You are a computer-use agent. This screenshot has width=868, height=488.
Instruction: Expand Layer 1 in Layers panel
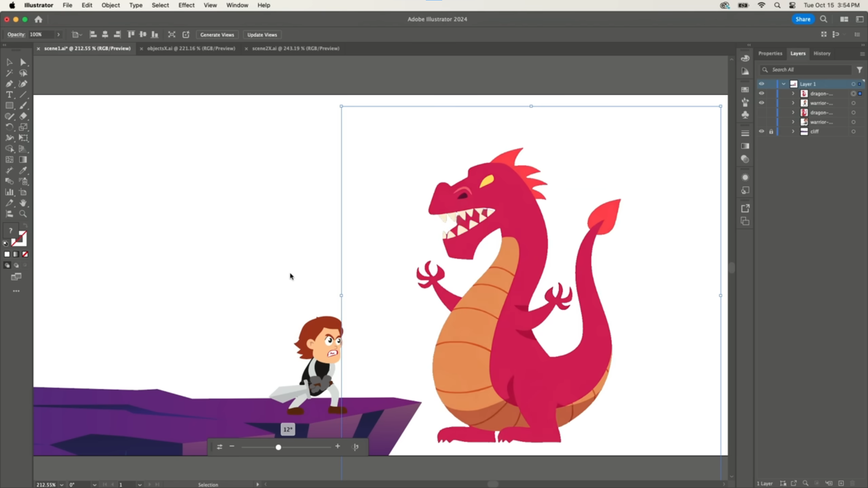[x=783, y=83]
